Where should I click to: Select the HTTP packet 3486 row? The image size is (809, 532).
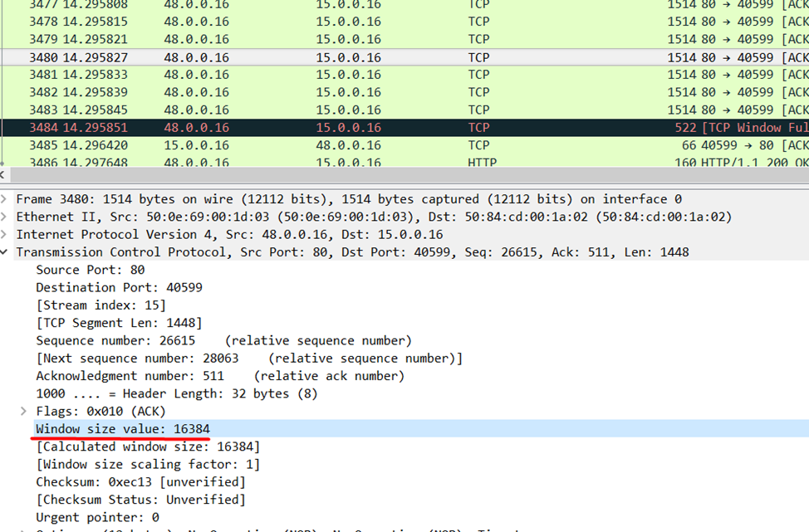click(249, 163)
